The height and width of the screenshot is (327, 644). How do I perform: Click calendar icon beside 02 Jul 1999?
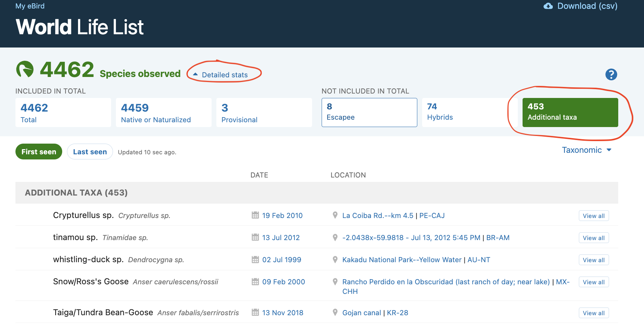(255, 260)
